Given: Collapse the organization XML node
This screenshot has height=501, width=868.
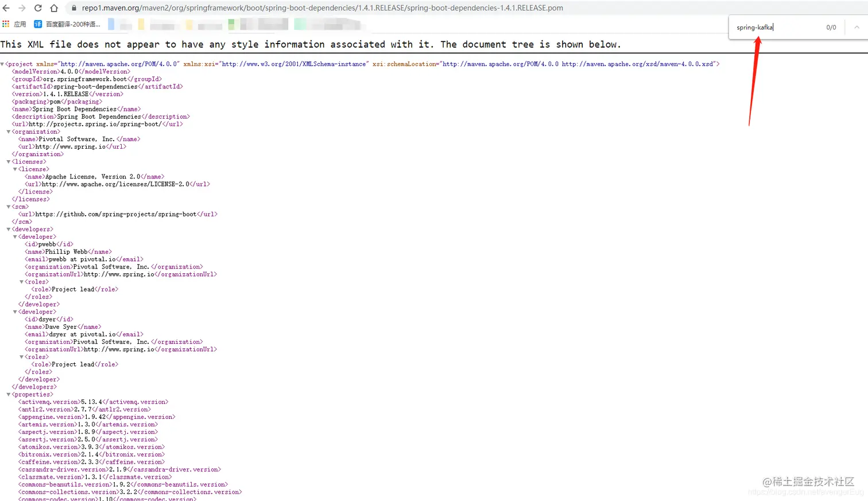Looking at the screenshot, I should (x=9, y=132).
